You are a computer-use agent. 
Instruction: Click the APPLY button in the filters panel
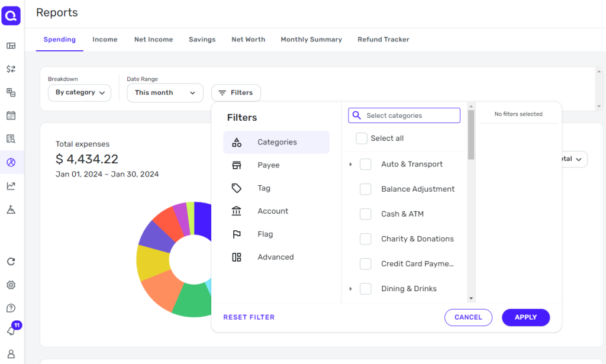pyautogui.click(x=526, y=317)
